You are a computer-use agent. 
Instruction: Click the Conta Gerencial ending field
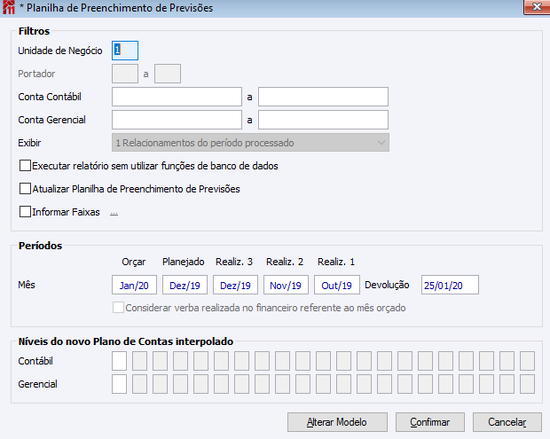(x=323, y=120)
